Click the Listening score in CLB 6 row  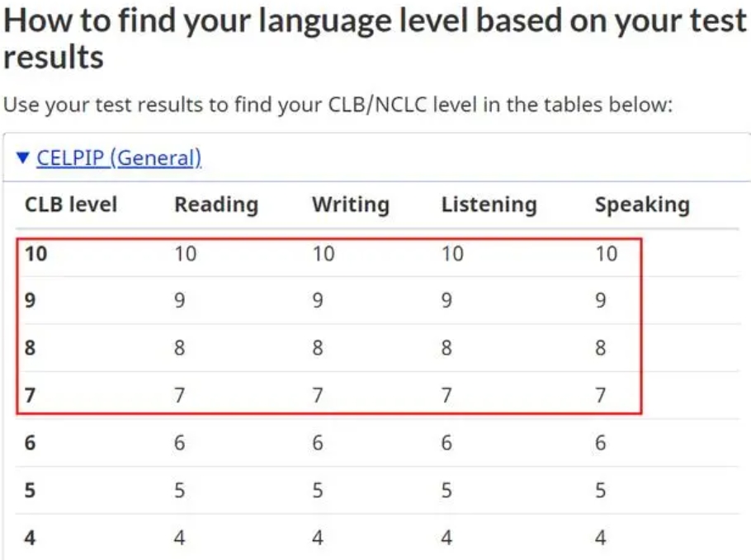point(446,443)
